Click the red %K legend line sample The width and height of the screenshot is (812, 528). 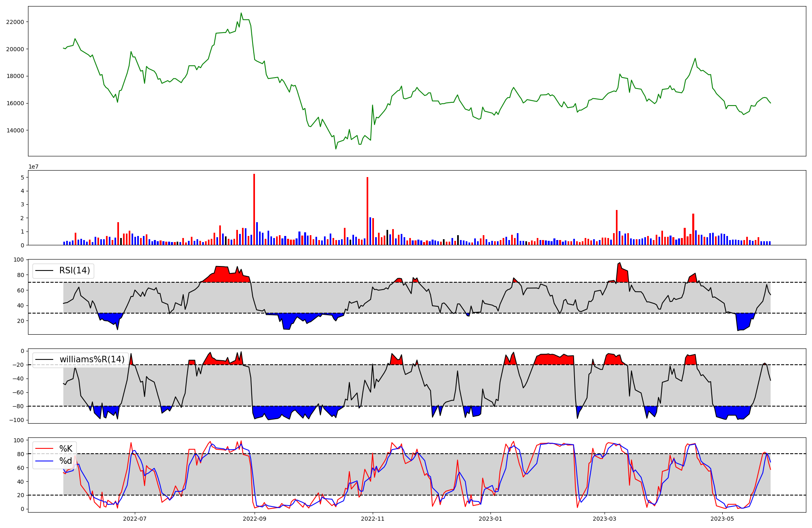(45, 449)
